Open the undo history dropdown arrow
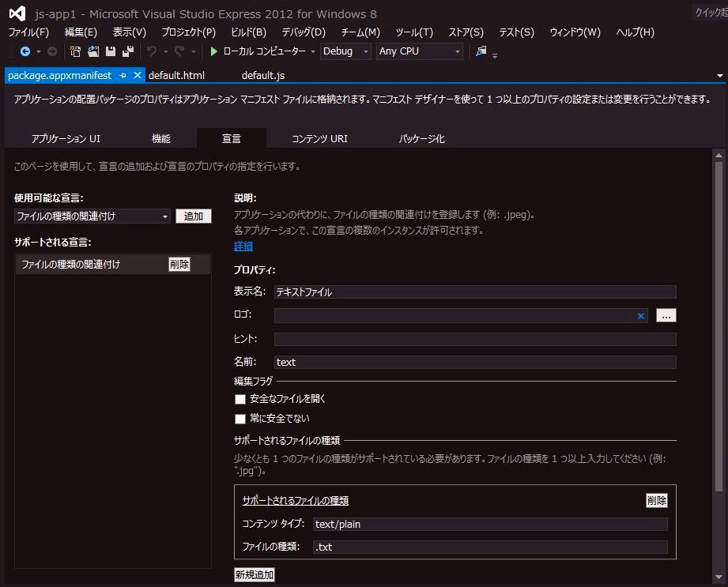728x587 pixels. (x=165, y=51)
